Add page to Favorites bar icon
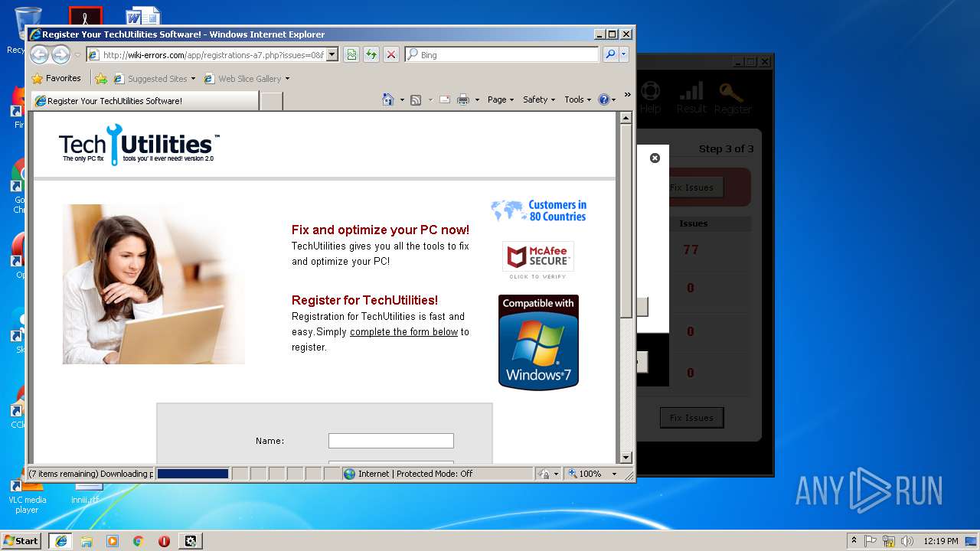This screenshot has width=980, height=551. (101, 78)
